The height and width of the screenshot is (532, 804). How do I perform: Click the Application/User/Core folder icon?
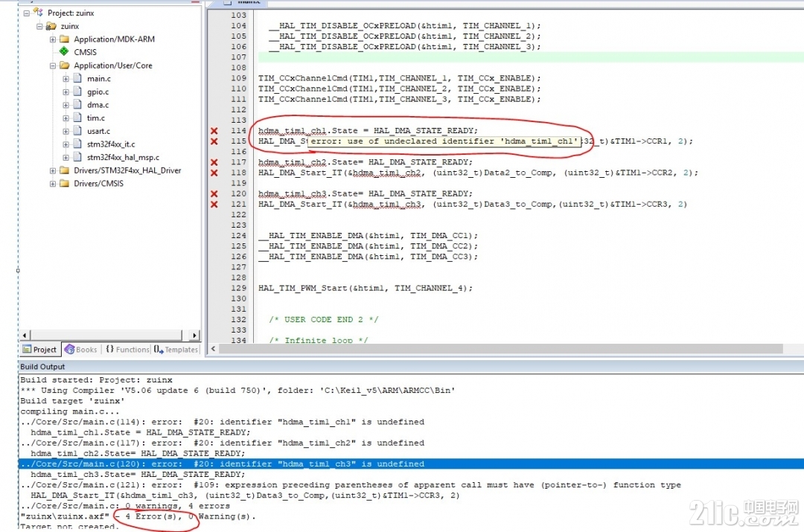point(64,65)
